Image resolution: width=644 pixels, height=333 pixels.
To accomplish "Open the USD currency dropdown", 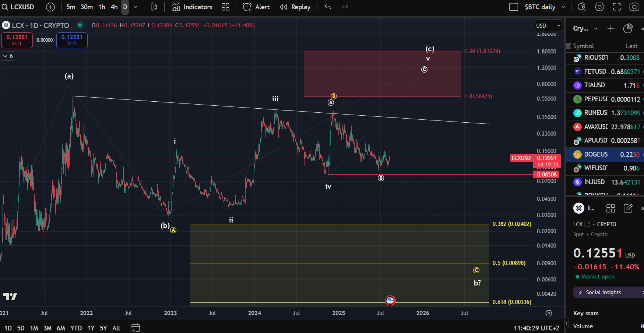I will [x=548, y=25].
